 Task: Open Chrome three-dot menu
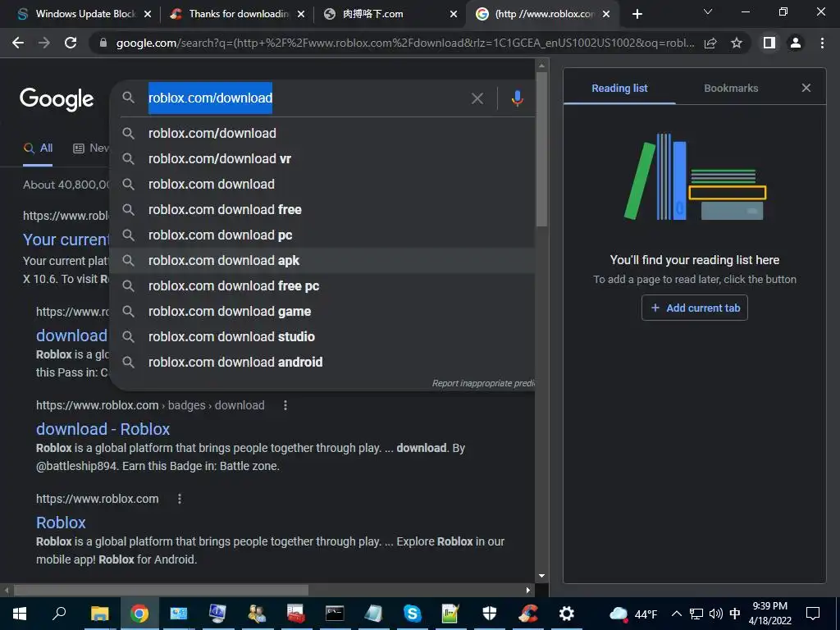click(x=822, y=43)
